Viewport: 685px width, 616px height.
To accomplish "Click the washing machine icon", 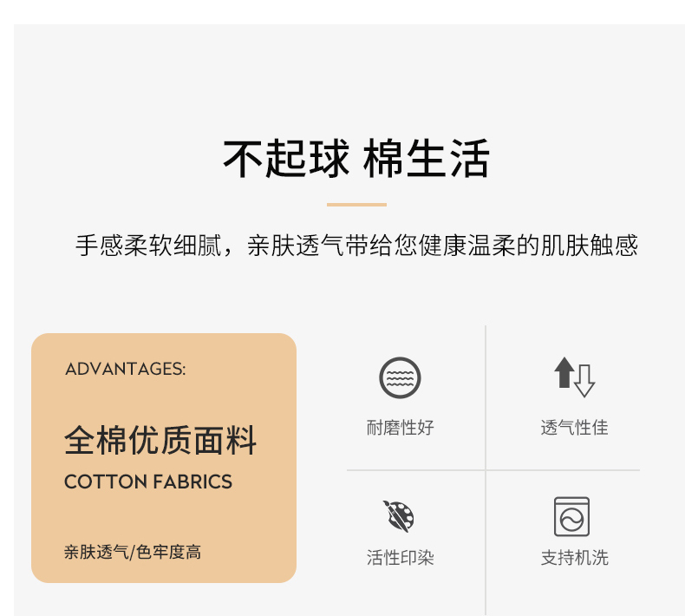I will (571, 516).
